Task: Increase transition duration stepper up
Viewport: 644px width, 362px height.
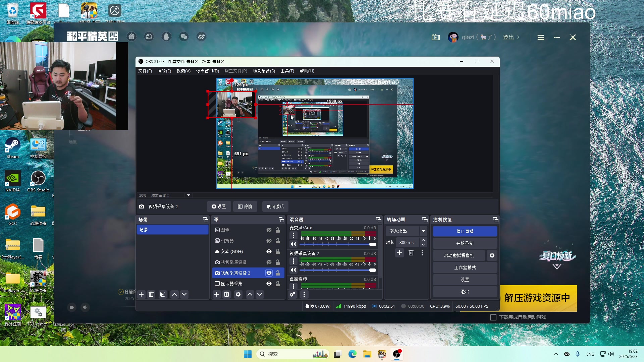Action: (x=423, y=240)
